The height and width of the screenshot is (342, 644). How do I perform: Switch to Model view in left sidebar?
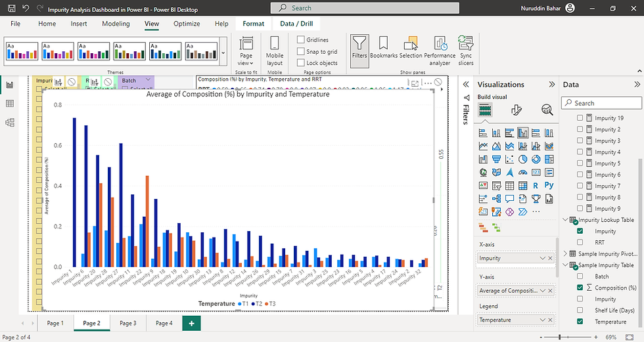[x=10, y=122]
